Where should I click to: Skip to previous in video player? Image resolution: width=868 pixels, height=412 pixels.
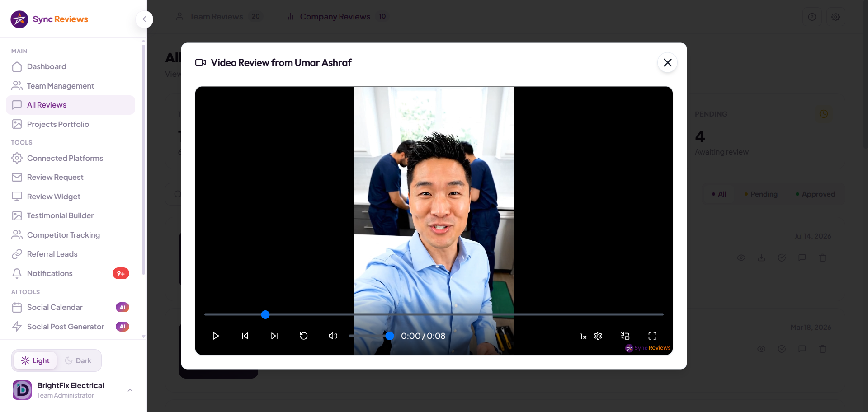245,336
